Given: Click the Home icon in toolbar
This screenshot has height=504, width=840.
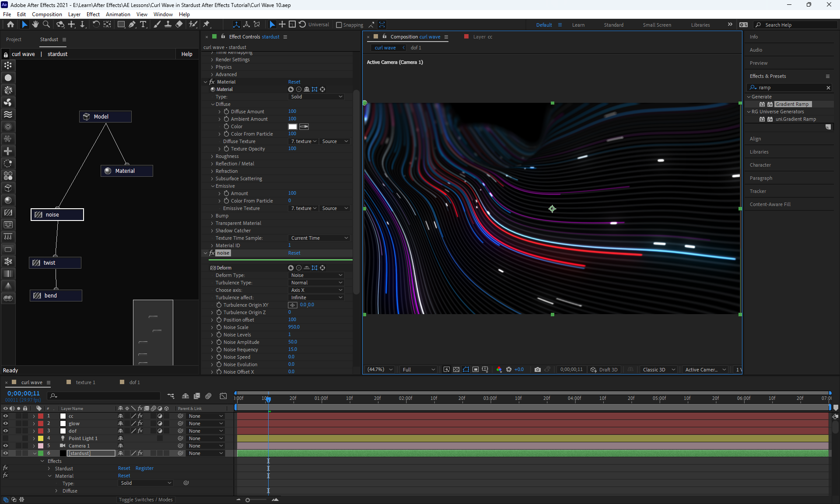Looking at the screenshot, I should [x=10, y=24].
